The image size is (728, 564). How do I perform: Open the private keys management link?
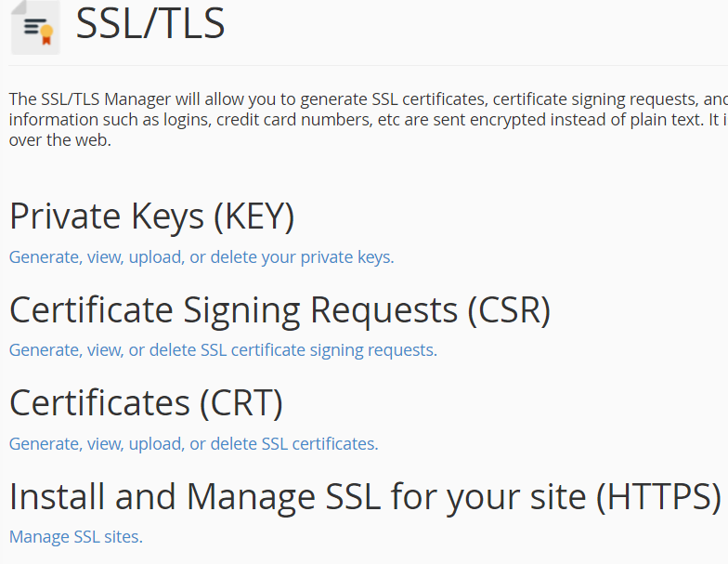[x=201, y=256]
